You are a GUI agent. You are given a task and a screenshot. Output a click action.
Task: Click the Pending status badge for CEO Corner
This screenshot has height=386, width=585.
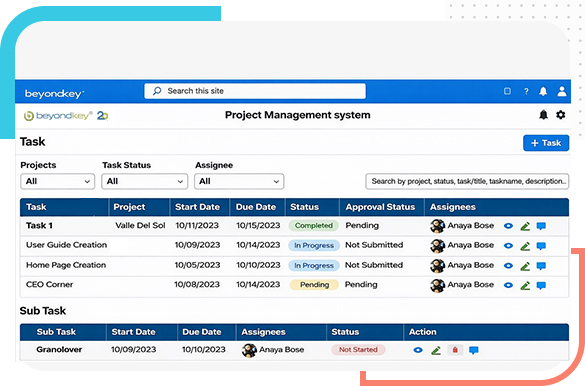[x=314, y=285]
